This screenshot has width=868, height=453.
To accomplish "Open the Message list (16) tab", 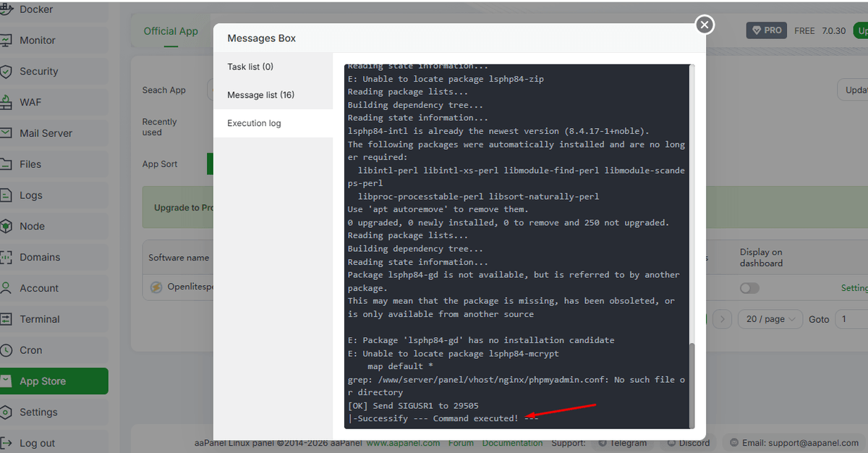I will 260,95.
